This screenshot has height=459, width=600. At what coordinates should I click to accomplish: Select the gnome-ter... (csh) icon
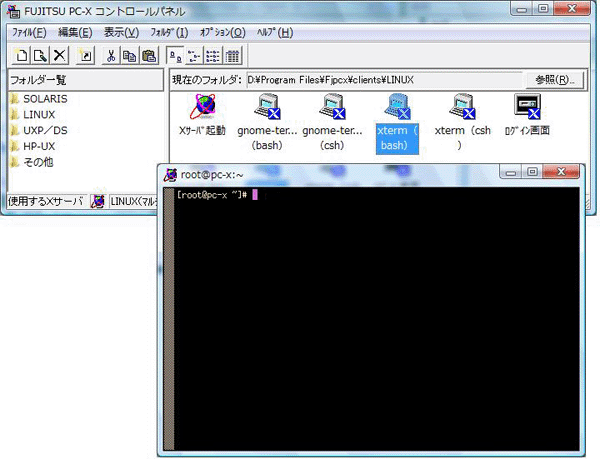coord(332,122)
